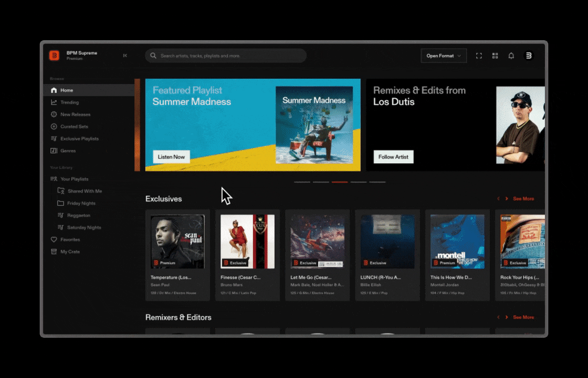Click artist name "Billie Eilish"
This screenshot has height=378, width=588.
click(371, 285)
